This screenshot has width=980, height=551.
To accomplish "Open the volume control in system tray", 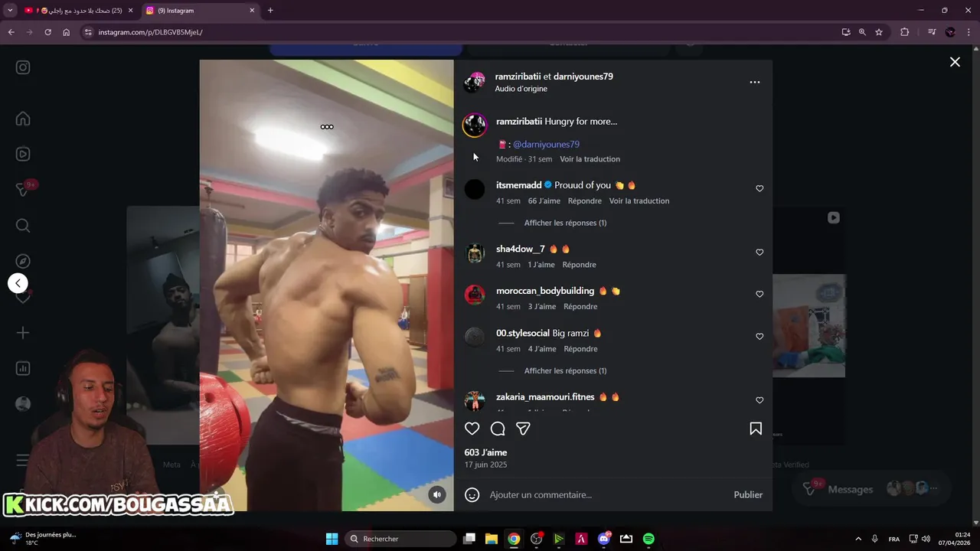I will point(926,539).
